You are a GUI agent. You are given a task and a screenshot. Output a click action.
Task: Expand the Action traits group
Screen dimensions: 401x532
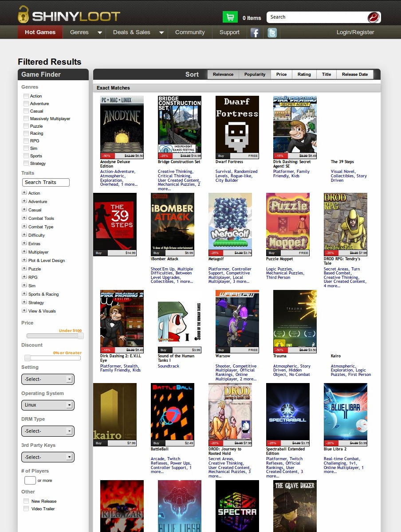pyautogui.click(x=24, y=193)
